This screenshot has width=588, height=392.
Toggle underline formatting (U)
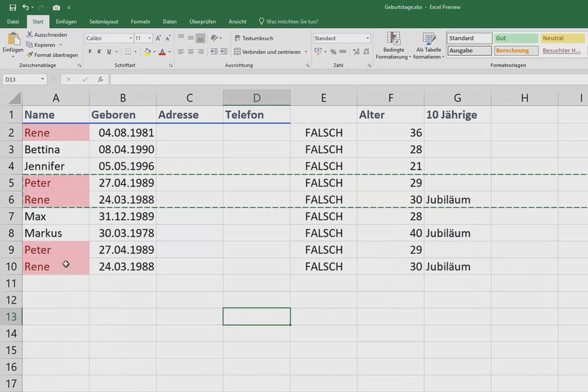click(x=109, y=51)
